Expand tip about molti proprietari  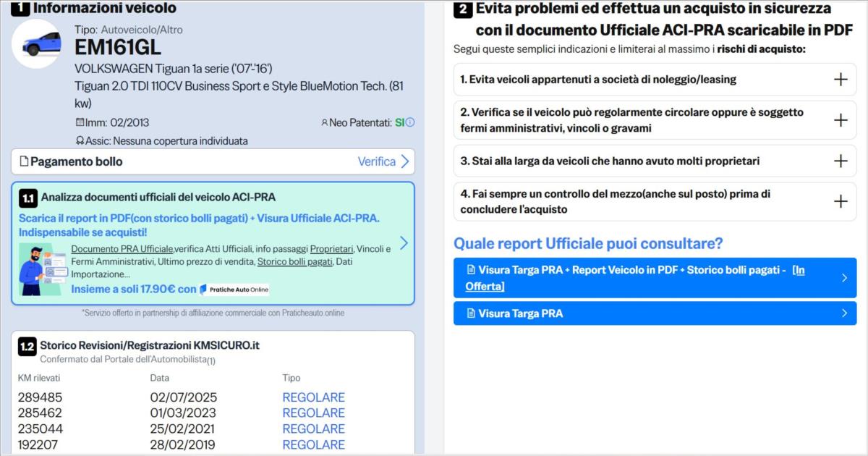[841, 161]
